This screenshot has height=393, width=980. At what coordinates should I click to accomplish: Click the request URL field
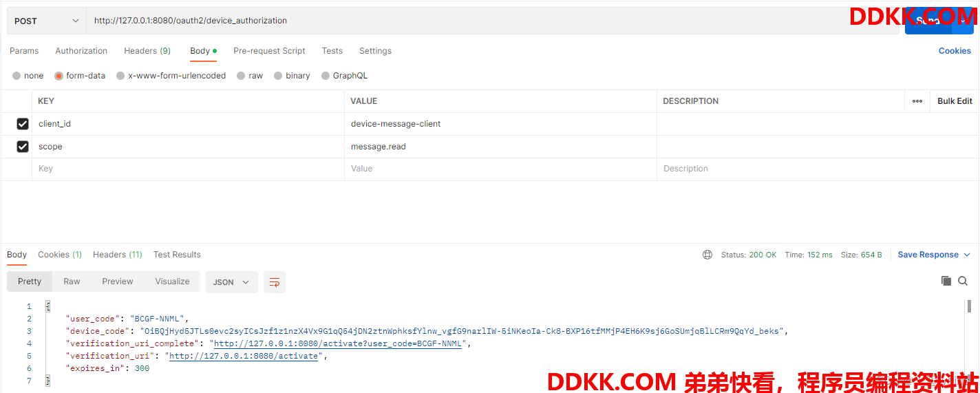click(493, 21)
